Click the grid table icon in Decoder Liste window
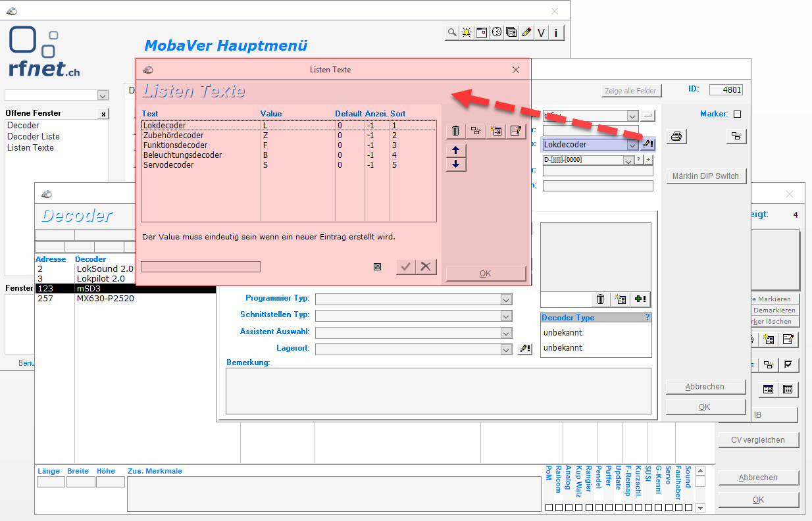Viewport: 812px width, 521px height. click(788, 389)
